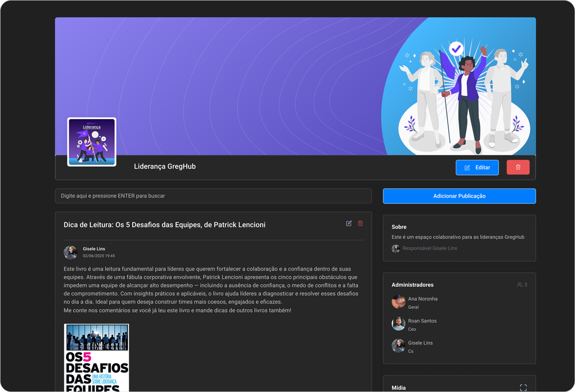Click the red delete group trash button
This screenshot has height=392, width=575.
[518, 167]
